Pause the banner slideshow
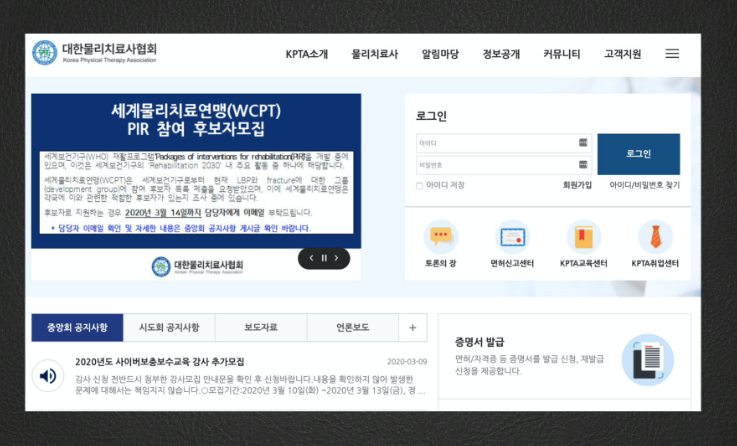 pyautogui.click(x=324, y=258)
